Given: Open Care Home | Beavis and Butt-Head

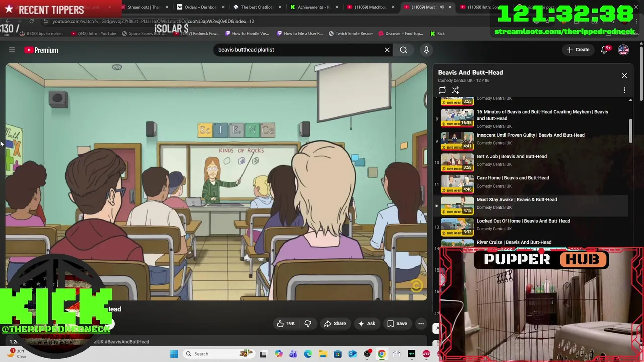Looking at the screenshot, I should pos(513,178).
